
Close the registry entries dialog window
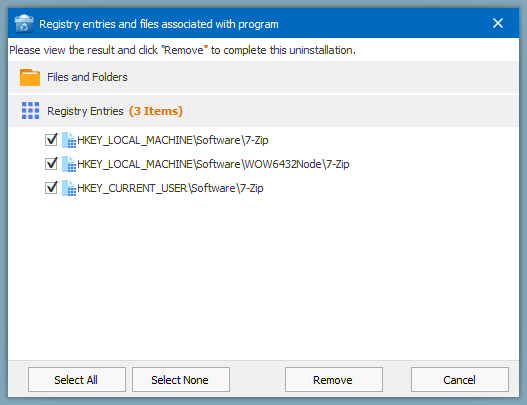pos(498,23)
